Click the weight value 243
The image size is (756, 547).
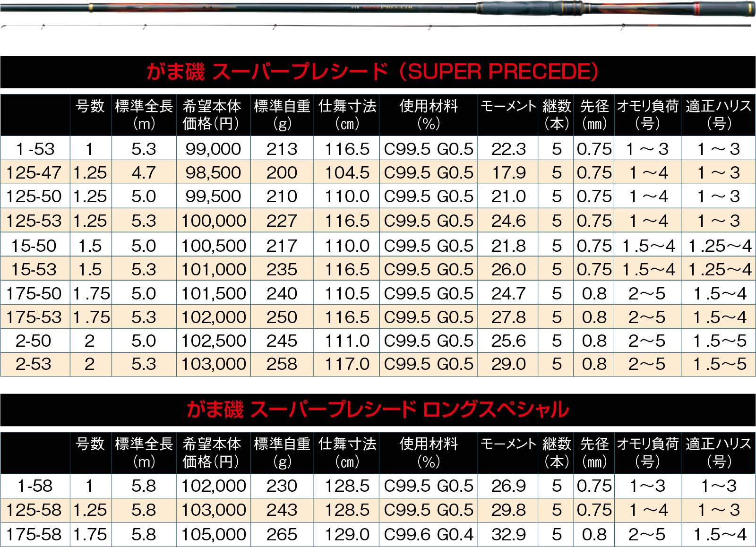click(282, 510)
